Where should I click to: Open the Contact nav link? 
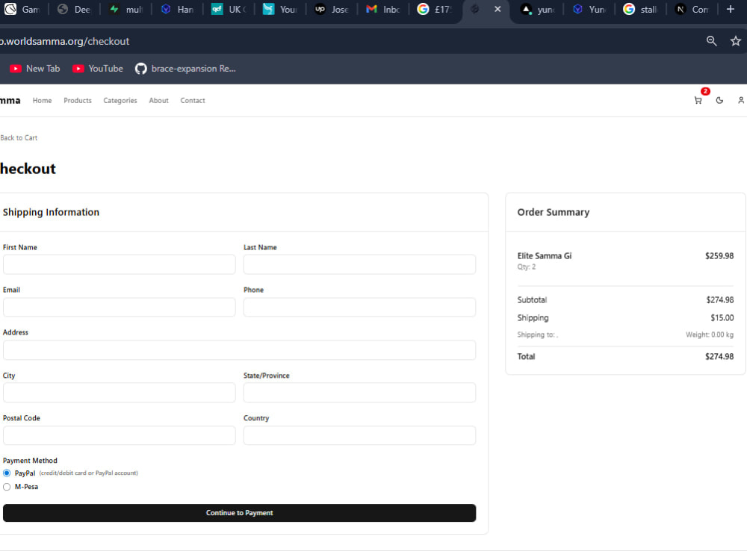pyautogui.click(x=193, y=101)
